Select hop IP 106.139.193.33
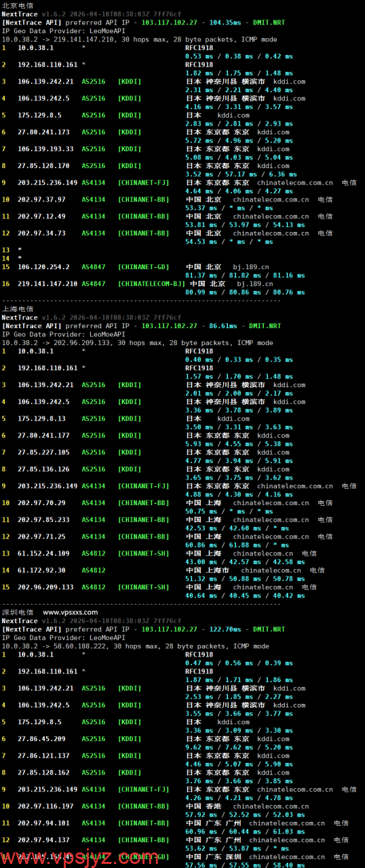This screenshot has height=868, width=365. [45, 149]
